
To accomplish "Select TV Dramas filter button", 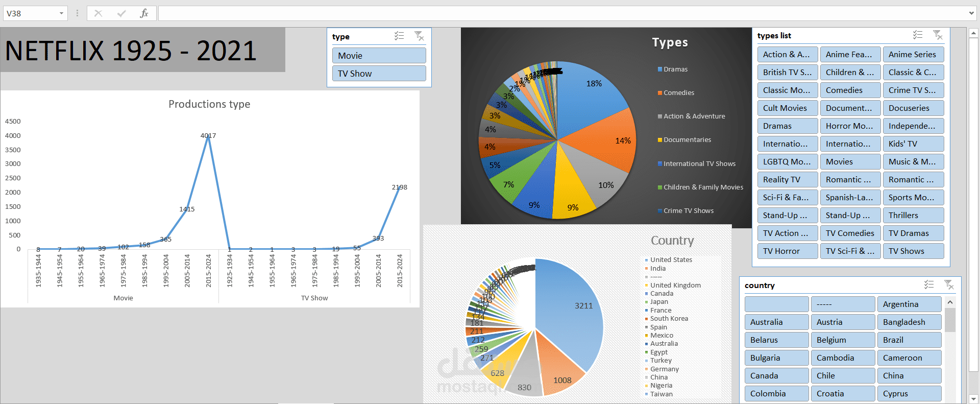I will (913, 233).
